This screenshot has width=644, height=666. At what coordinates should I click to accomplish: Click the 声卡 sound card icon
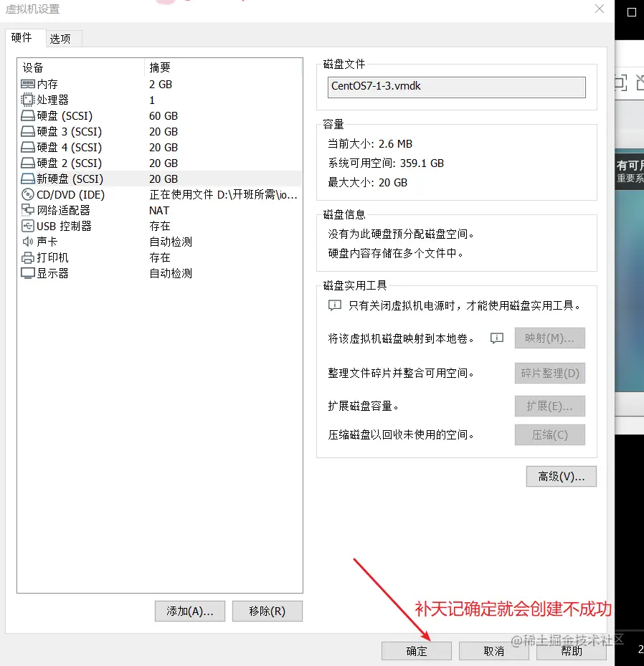pyautogui.click(x=27, y=242)
